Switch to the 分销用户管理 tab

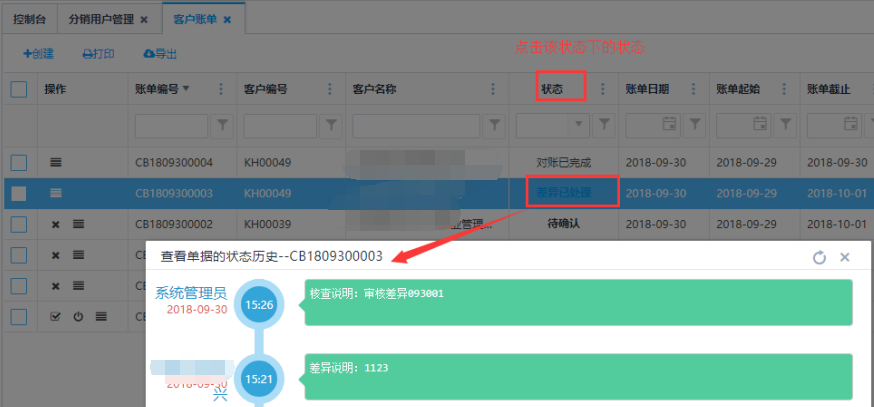102,19
